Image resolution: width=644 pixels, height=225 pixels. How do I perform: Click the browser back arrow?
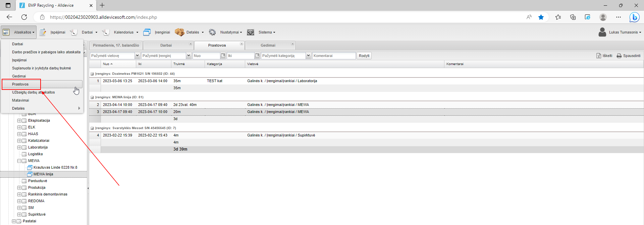click(x=9, y=17)
